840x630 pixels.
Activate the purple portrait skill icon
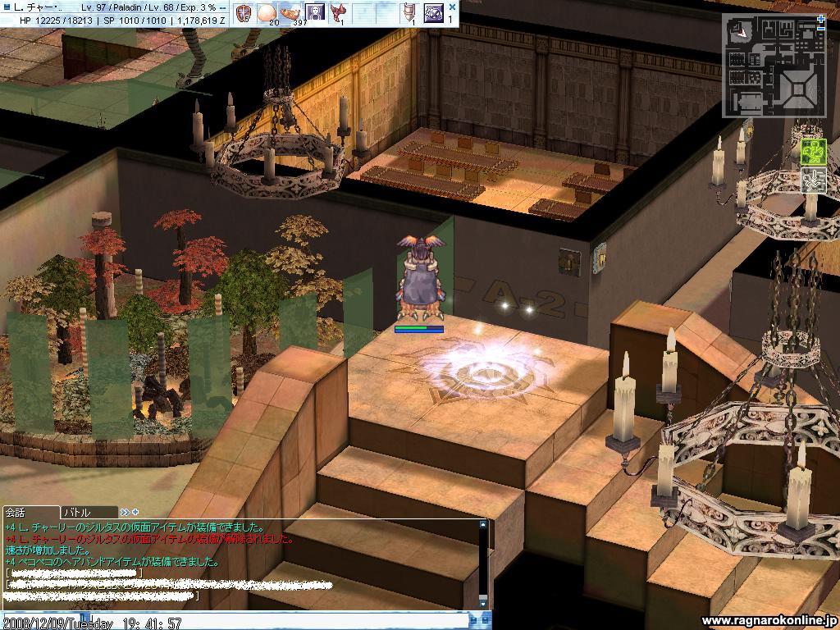[315, 13]
